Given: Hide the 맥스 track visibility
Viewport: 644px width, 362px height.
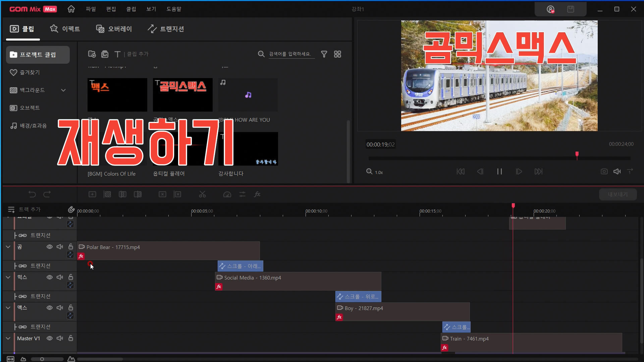Looking at the screenshot, I should coord(50,308).
